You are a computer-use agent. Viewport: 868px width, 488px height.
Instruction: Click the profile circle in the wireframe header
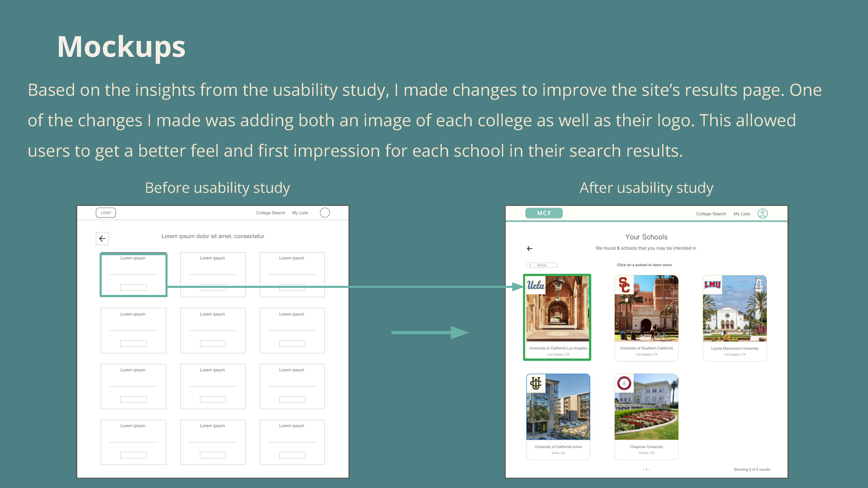325,212
